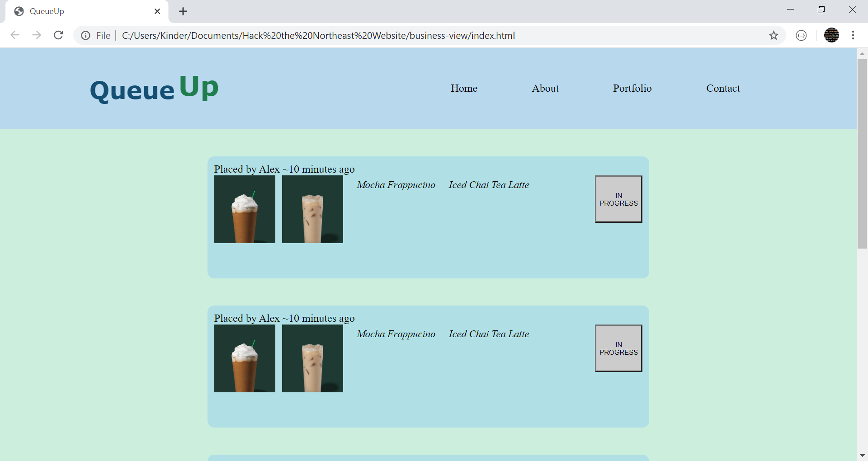Click the Mocha Frappucino image in the first order

pos(245,209)
